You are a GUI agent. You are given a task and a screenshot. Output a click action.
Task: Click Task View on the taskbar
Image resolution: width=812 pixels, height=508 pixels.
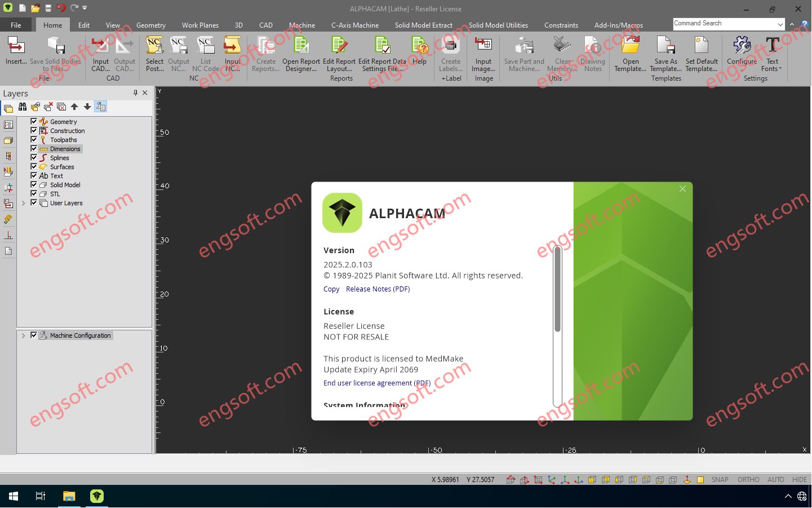coord(41,496)
